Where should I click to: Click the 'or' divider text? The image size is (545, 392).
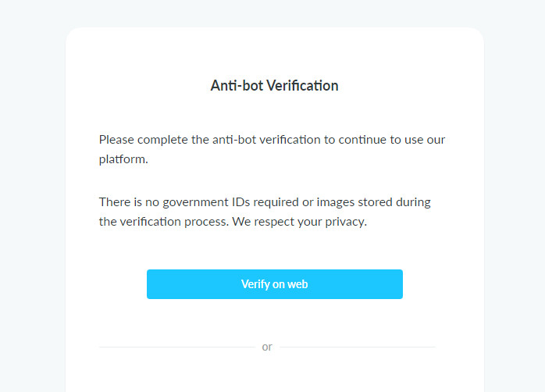(267, 347)
